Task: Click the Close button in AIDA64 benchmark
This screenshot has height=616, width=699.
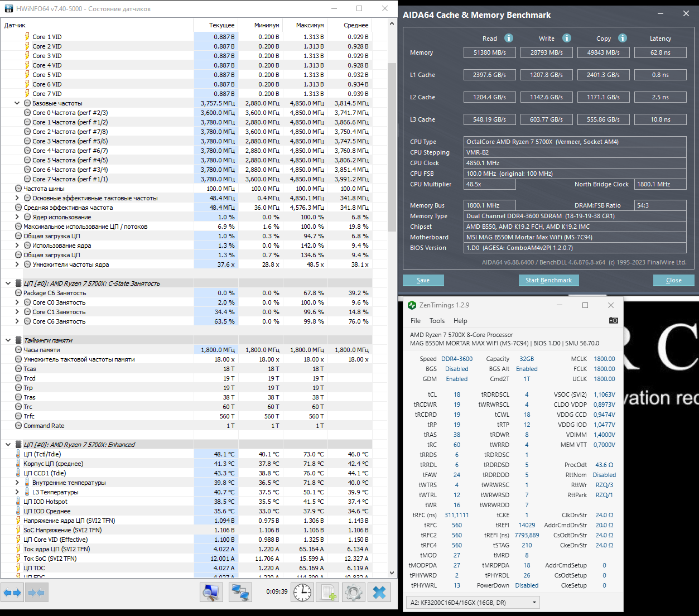Action: pyautogui.click(x=674, y=280)
